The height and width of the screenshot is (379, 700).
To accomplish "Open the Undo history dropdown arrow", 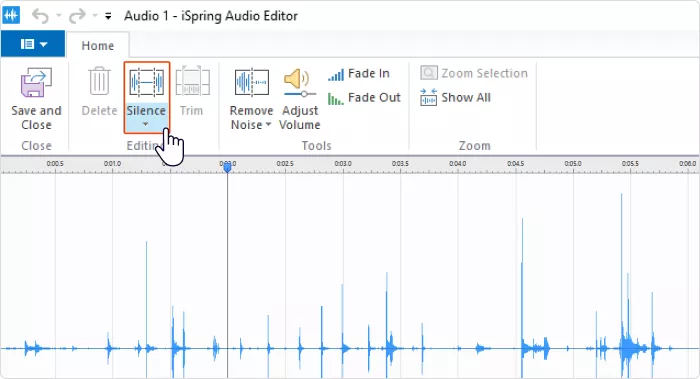I will click(58, 16).
